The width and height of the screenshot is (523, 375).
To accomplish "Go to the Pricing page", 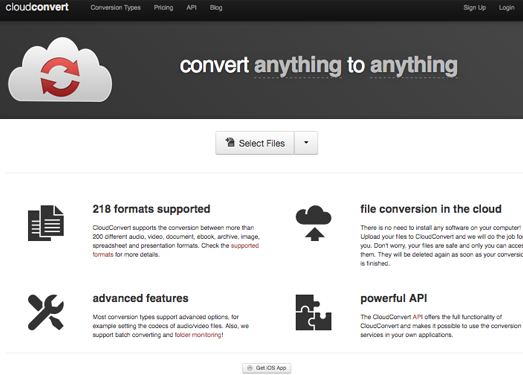I will pyautogui.click(x=163, y=8).
